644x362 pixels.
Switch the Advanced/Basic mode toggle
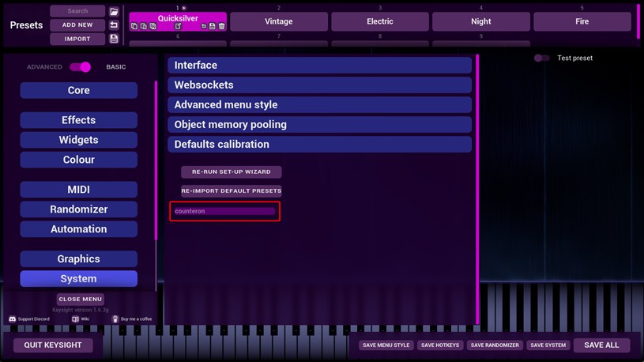(x=80, y=67)
